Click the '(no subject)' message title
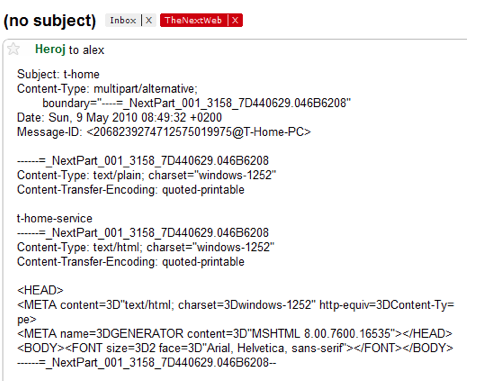The height and width of the screenshot is (381, 496). point(50,21)
